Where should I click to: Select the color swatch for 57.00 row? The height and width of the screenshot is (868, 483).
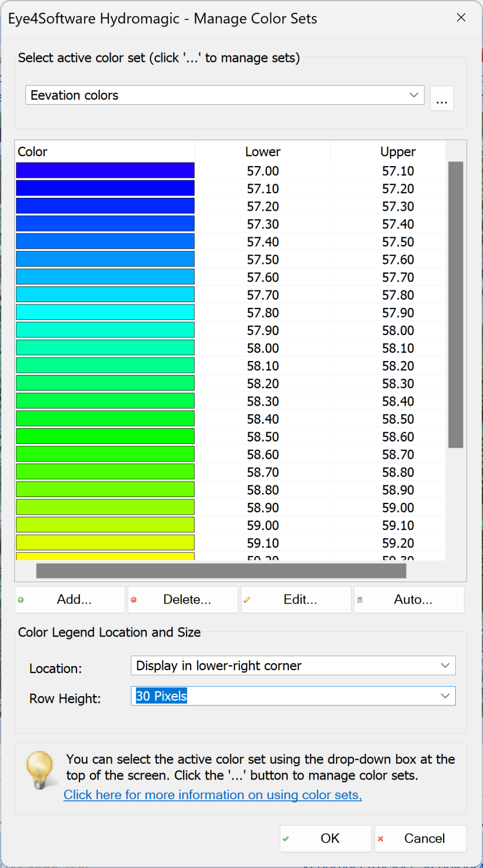[x=105, y=170]
